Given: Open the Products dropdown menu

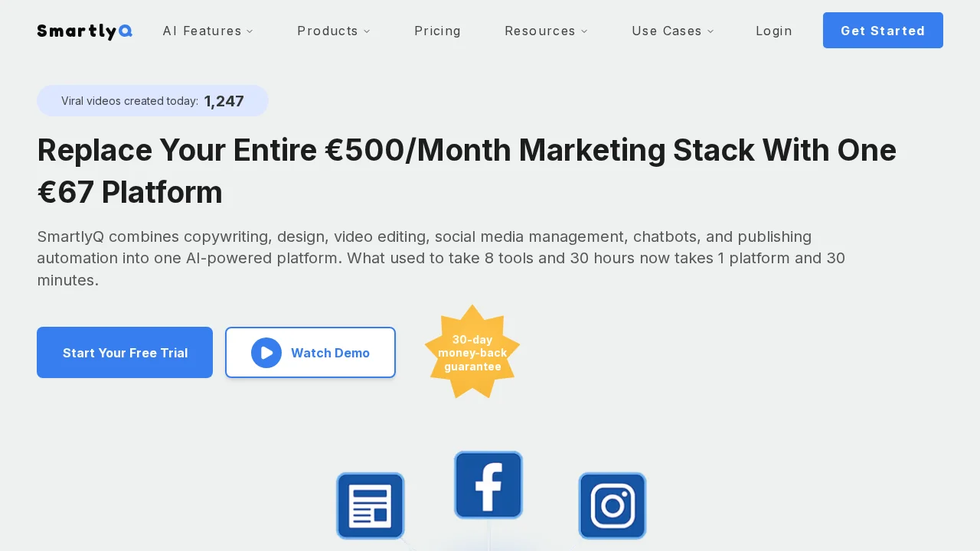Looking at the screenshot, I should coord(334,31).
